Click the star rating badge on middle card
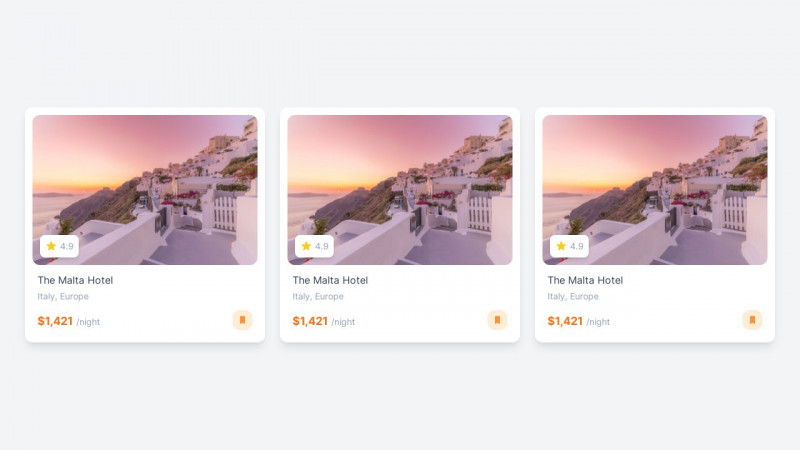This screenshot has width=800, height=450. (314, 246)
